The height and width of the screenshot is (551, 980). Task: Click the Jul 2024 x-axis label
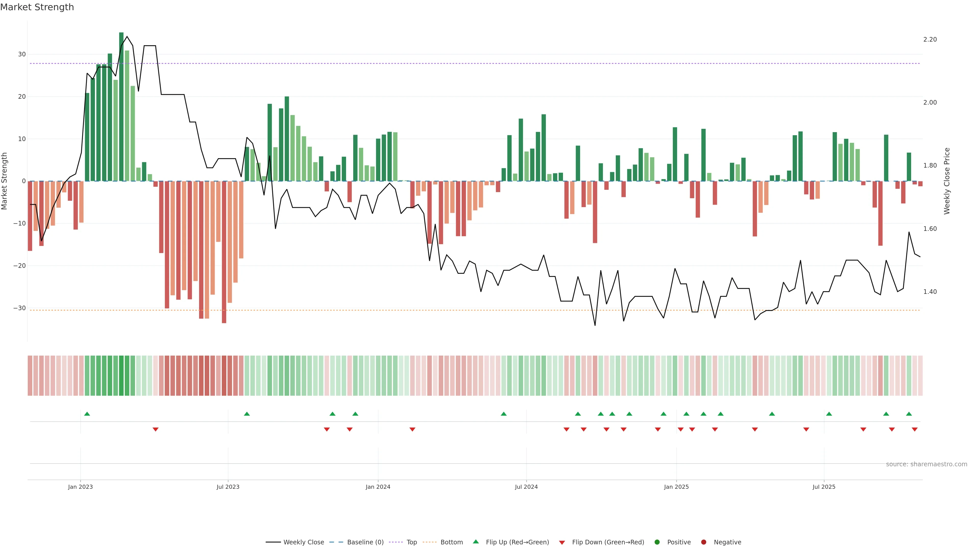click(x=526, y=487)
